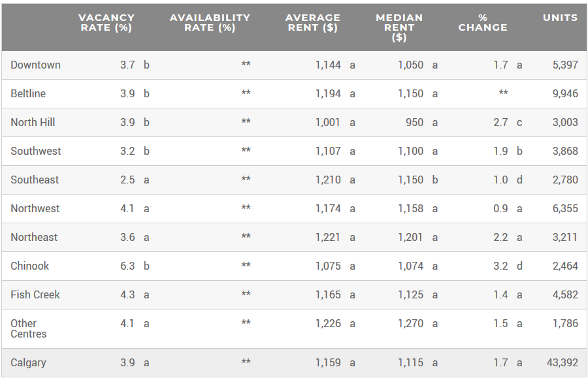
Task: Click Downtown median rent 1,050
Action: tap(411, 65)
